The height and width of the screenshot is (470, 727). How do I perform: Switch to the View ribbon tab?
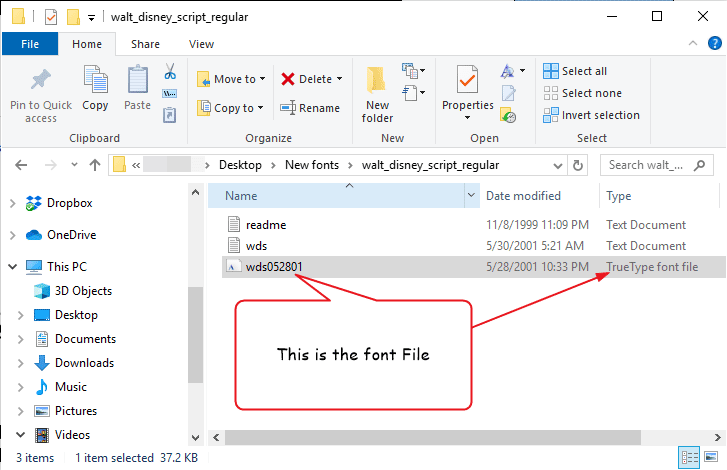pos(201,44)
